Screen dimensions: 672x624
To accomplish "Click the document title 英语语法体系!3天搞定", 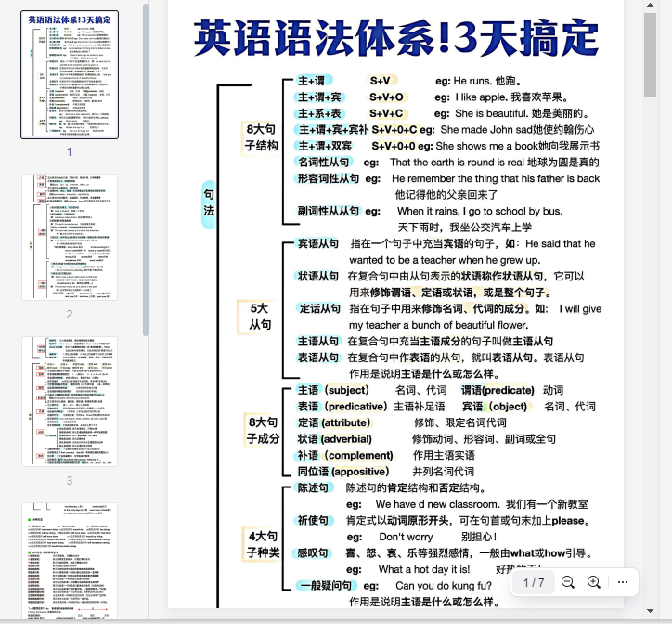I will click(396, 38).
